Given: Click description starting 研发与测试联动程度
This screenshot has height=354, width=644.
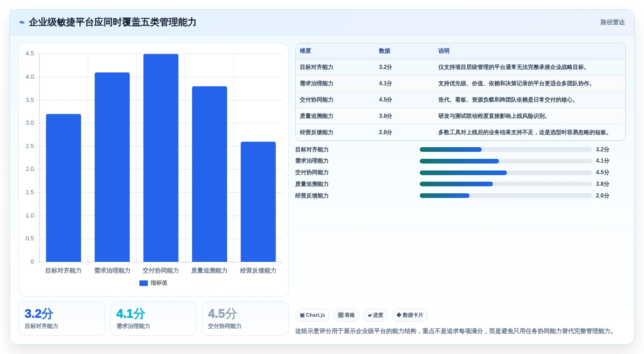Looking at the screenshot, I should coord(494,116).
